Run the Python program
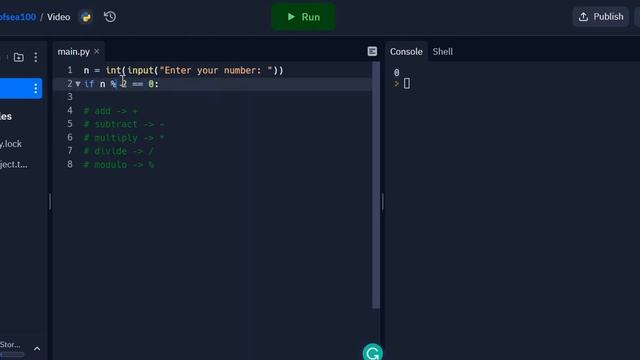Image resolution: width=640 pixels, height=360 pixels. [303, 17]
